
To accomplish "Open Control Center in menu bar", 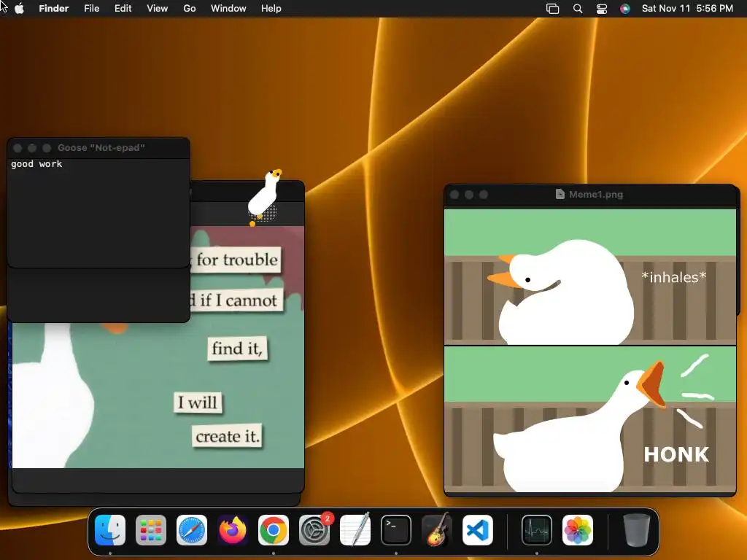I will click(x=602, y=9).
